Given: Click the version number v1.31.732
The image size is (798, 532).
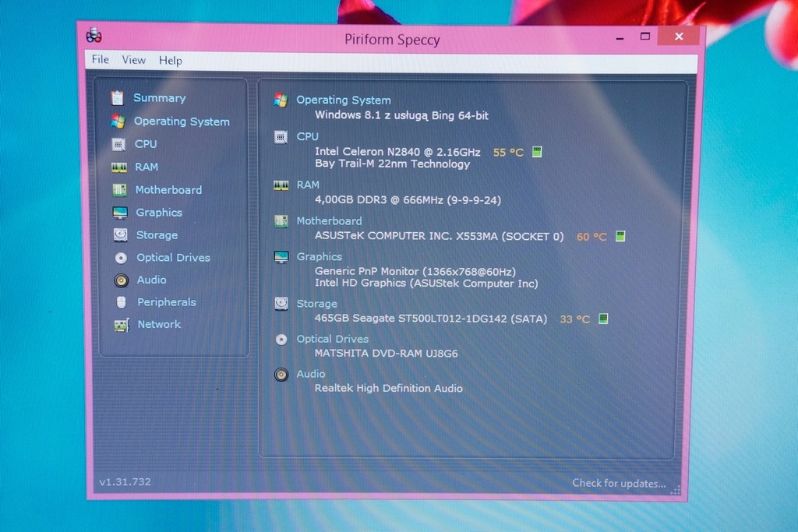Looking at the screenshot, I should (x=125, y=481).
